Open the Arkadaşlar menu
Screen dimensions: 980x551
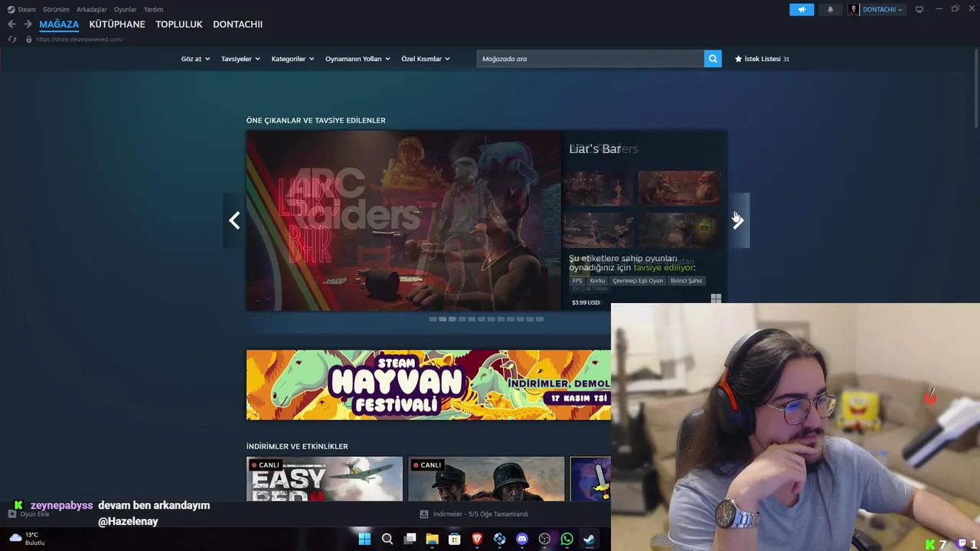[92, 9]
